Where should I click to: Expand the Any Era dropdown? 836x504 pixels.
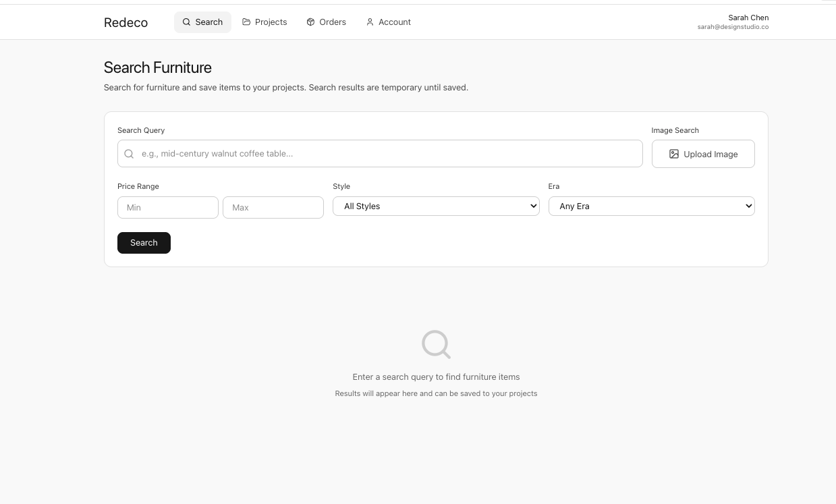point(651,206)
